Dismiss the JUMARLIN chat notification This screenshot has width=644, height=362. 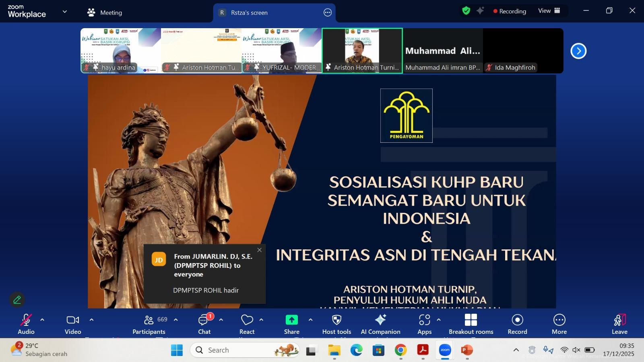(259, 250)
